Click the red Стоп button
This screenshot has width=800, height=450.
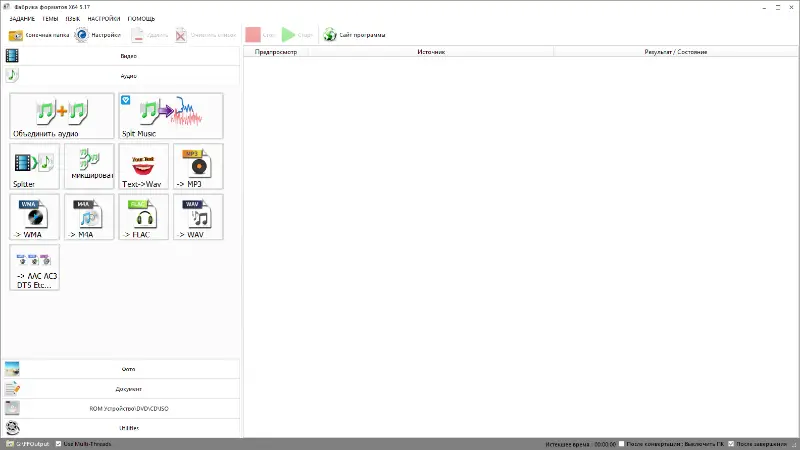click(260, 35)
